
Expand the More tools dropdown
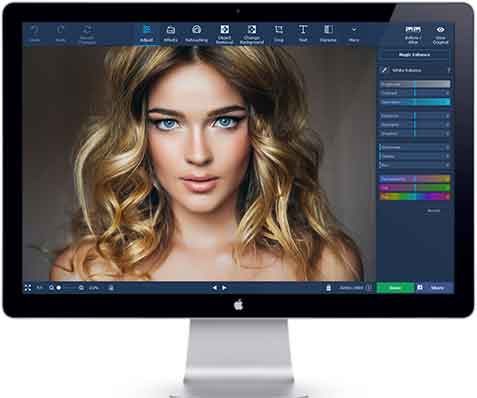[x=354, y=34]
